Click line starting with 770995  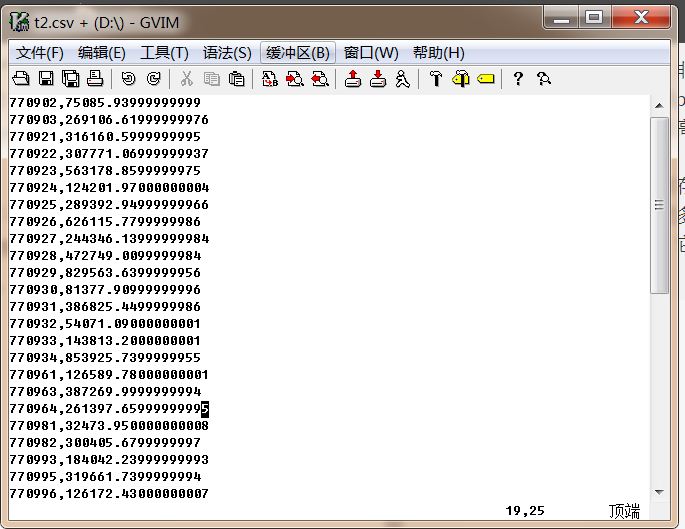coord(105,477)
